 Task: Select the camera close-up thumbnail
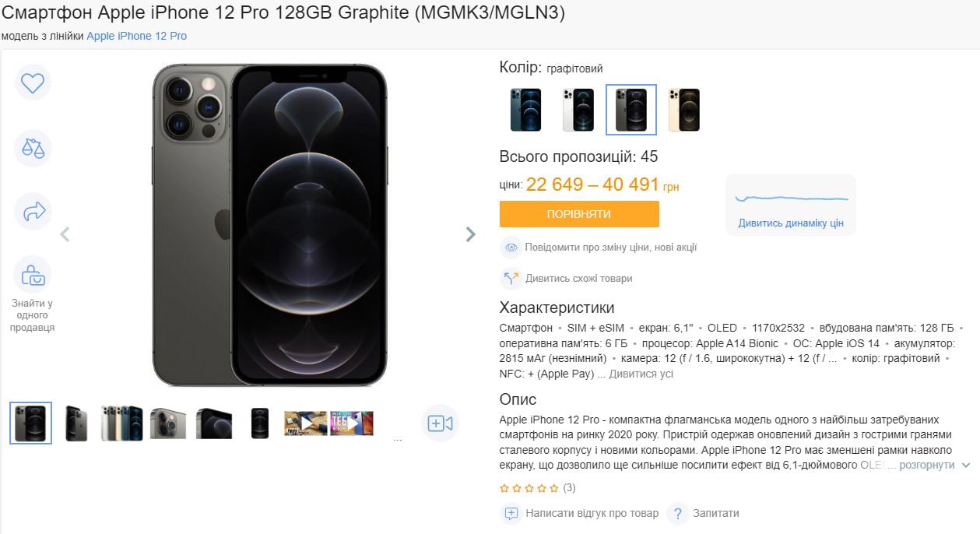168,423
